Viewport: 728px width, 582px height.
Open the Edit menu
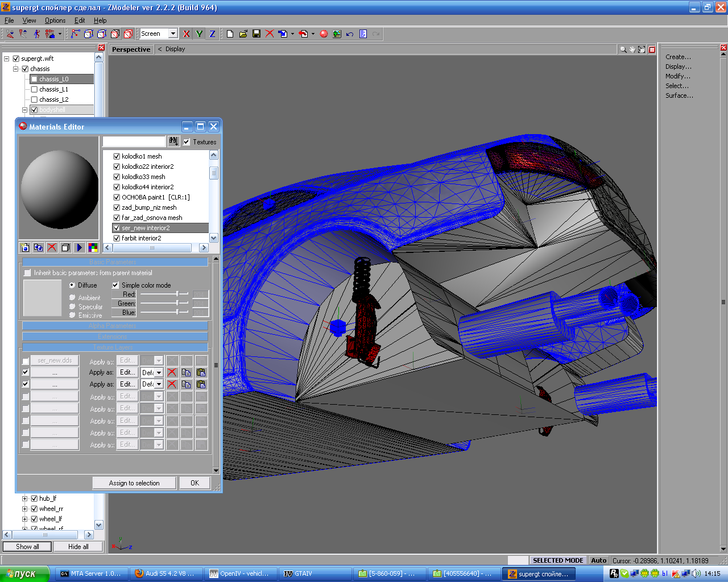click(x=80, y=20)
